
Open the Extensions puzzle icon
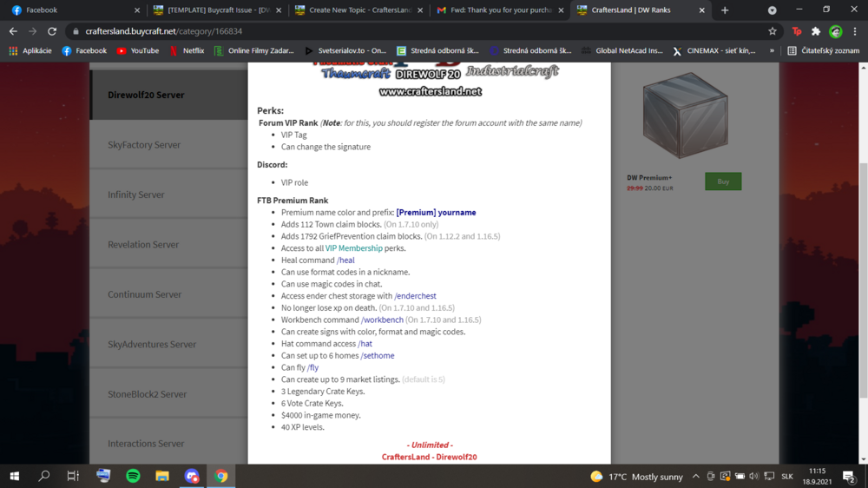[x=816, y=31]
